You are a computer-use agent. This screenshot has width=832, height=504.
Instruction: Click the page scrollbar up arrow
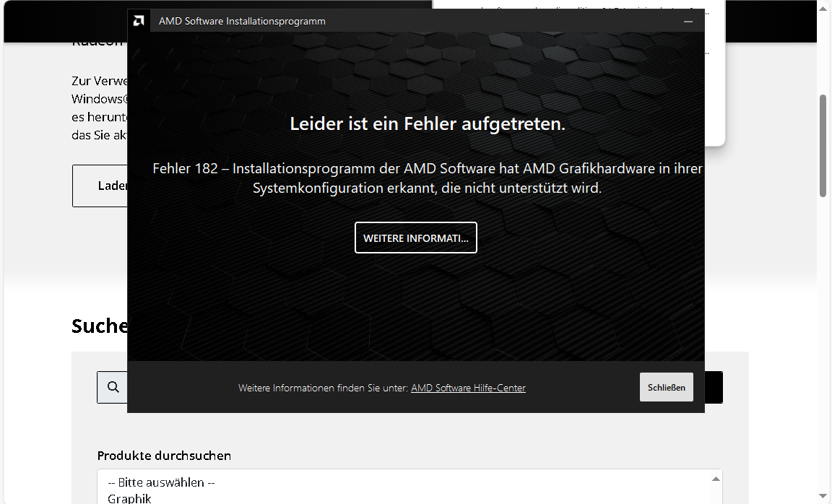coord(823,9)
